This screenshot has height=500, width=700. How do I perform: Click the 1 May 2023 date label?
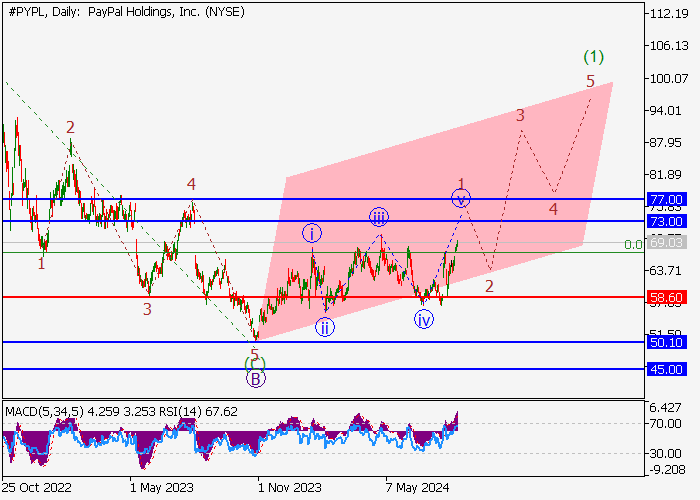coord(162,488)
